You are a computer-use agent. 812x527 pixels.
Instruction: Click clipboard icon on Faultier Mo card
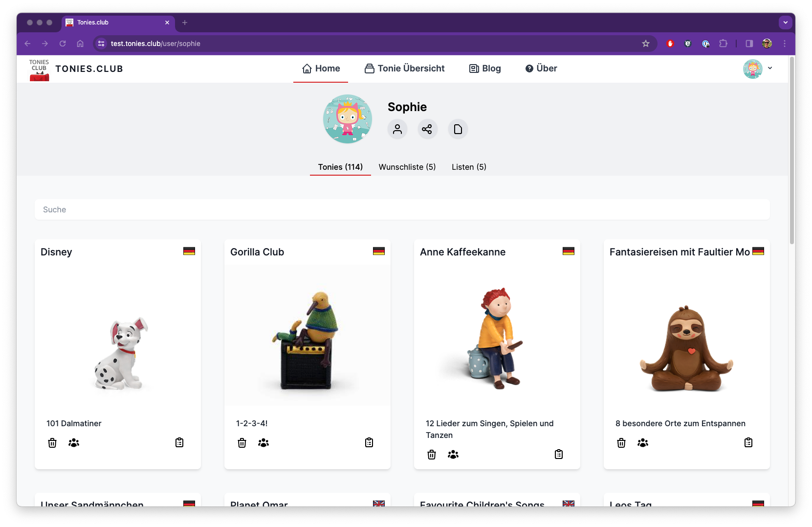[748, 442]
